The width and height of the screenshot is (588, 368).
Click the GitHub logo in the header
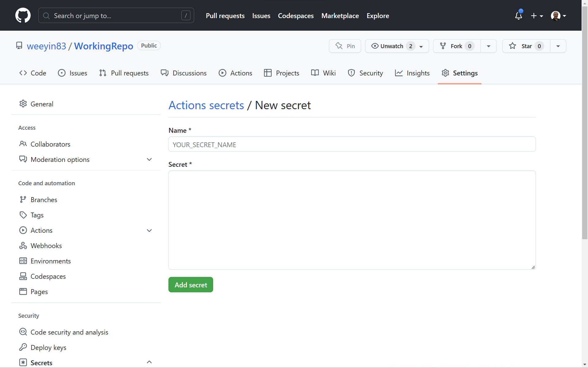23,15
